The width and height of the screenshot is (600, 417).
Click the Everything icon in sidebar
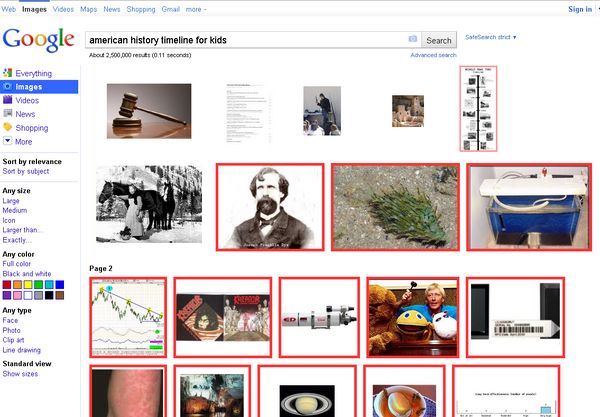[7, 73]
